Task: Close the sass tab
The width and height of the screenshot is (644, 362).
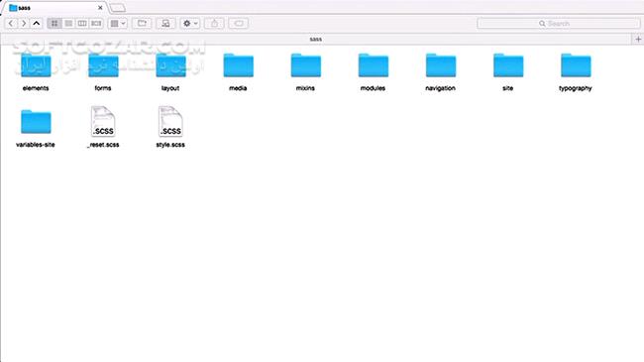Action: 100,8
